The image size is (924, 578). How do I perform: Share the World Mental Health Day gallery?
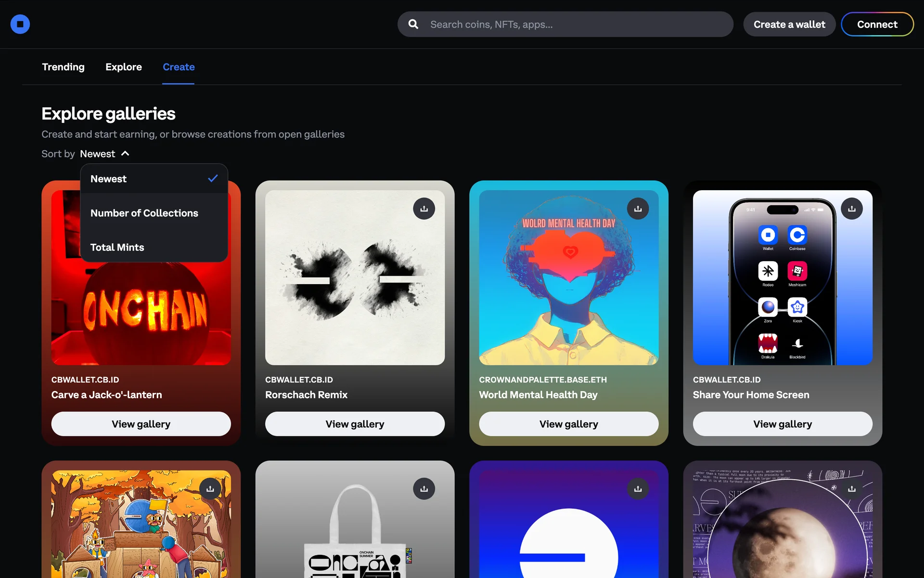(638, 209)
